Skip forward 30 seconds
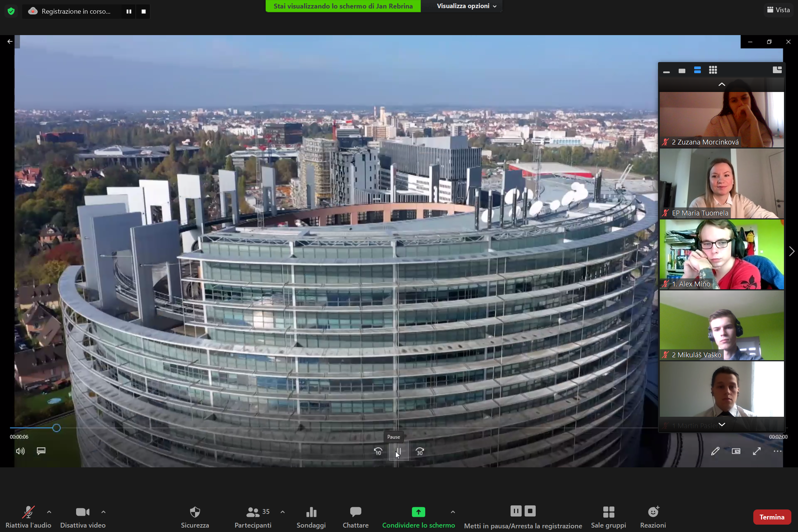The image size is (798, 532). pyautogui.click(x=420, y=451)
